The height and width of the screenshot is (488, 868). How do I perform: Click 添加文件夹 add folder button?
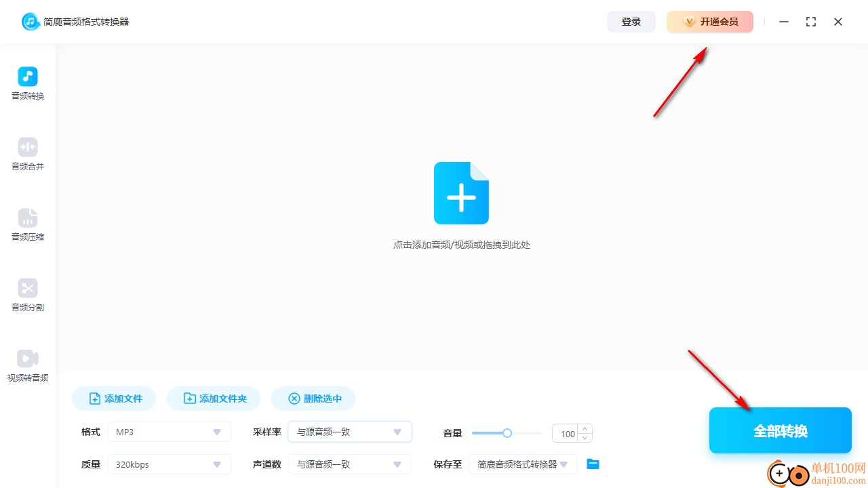[x=214, y=399]
